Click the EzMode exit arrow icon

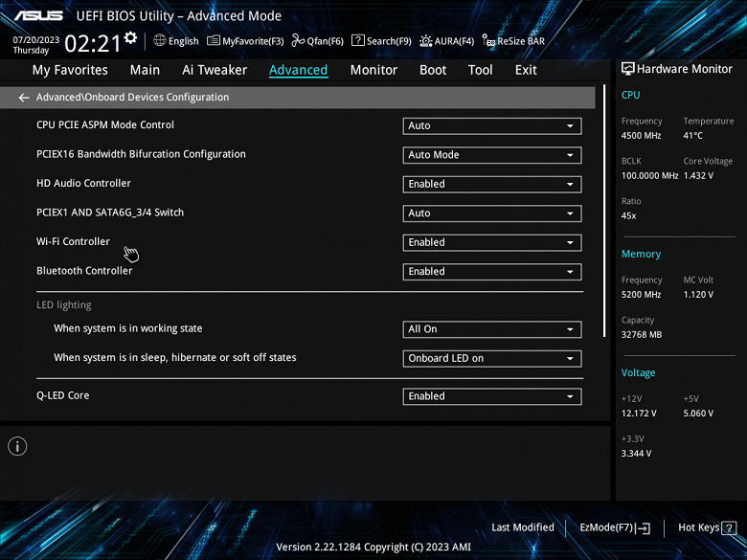643,528
